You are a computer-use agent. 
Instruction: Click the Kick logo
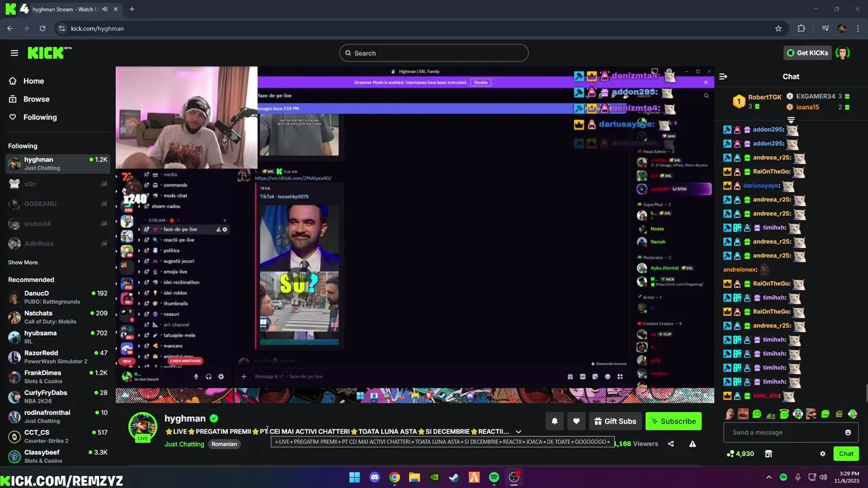[50, 53]
